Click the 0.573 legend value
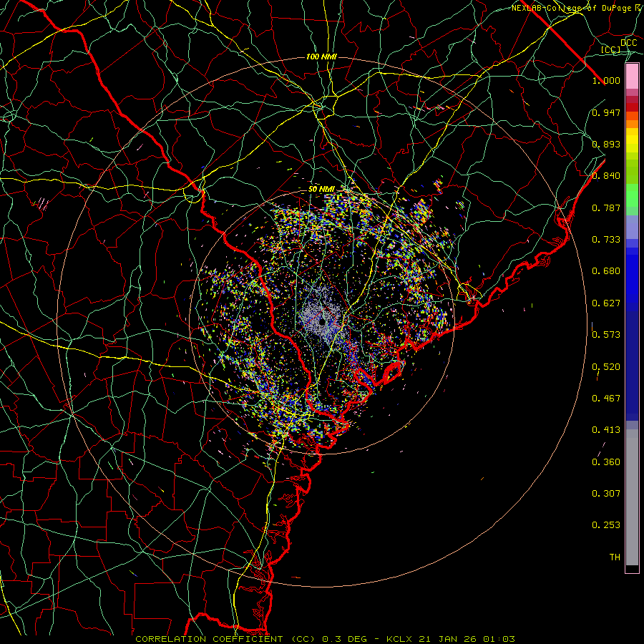644x644 pixels. (606, 335)
